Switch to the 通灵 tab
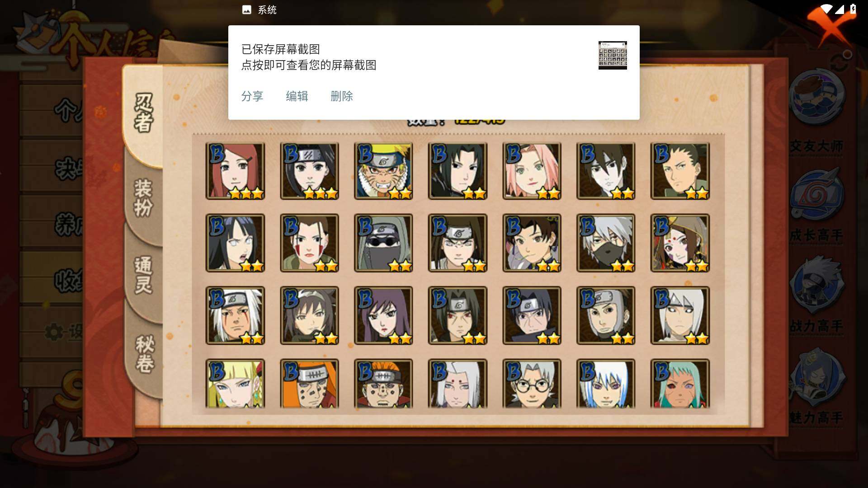The width and height of the screenshot is (868, 488). (143, 275)
